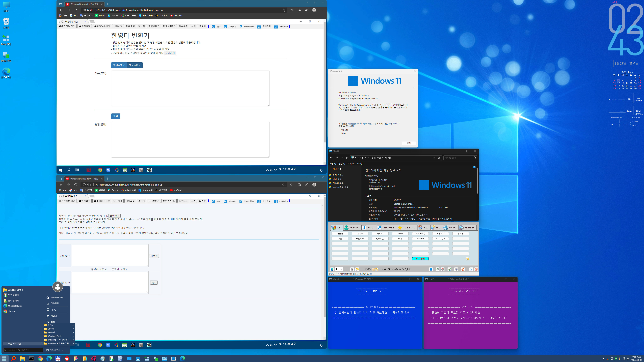
Task: Expand the Network folder in Start menu
Action: pyautogui.click(x=59, y=332)
